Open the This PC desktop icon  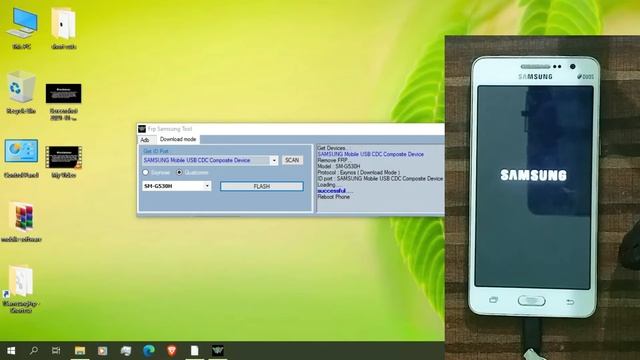[x=22, y=28]
